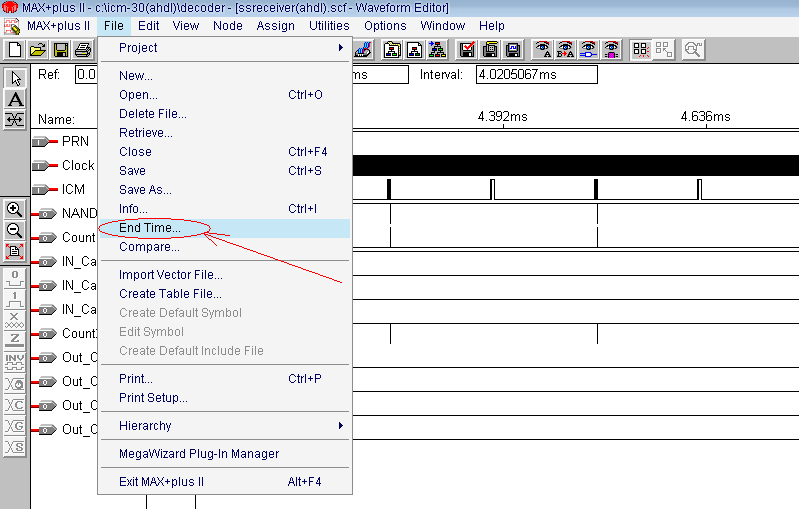Click the 4.636ms timeline marker
The image size is (799, 509).
click(x=705, y=117)
